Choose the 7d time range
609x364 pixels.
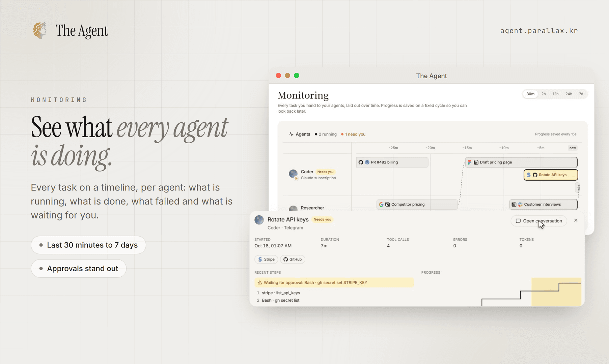(581, 94)
